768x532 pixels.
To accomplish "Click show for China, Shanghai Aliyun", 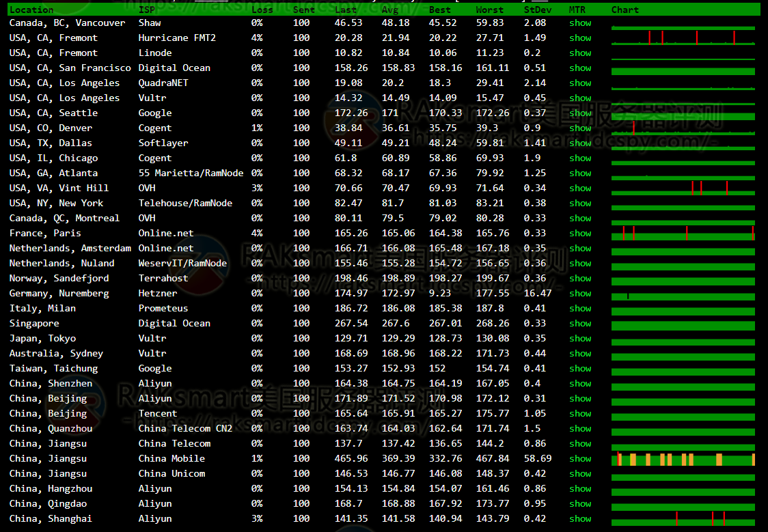I will click(x=580, y=519).
